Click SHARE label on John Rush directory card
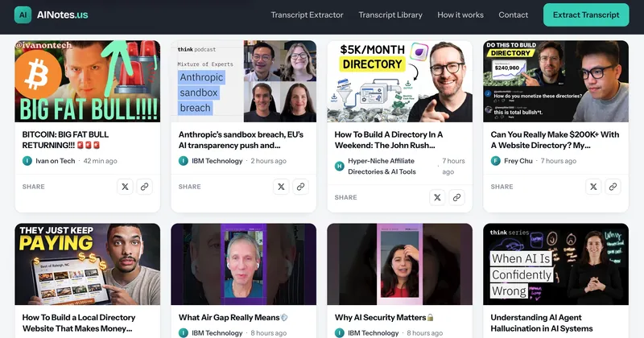This screenshot has height=338, width=644. tap(346, 197)
